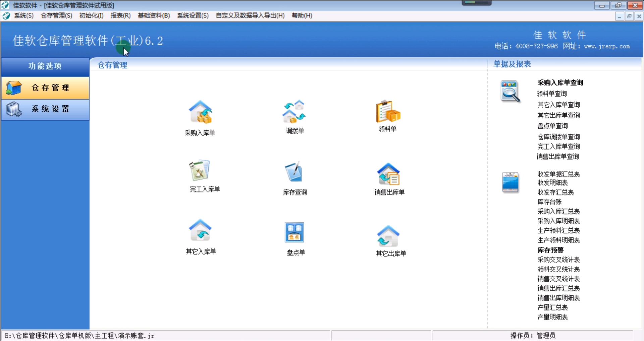Click the app logo in the title bar

(5, 5)
